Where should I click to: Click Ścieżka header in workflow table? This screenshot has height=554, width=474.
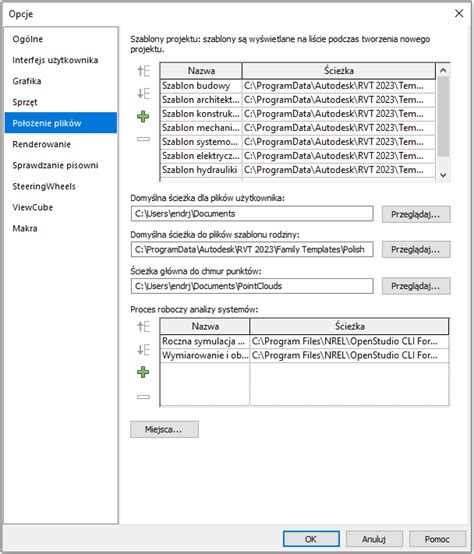(349, 326)
